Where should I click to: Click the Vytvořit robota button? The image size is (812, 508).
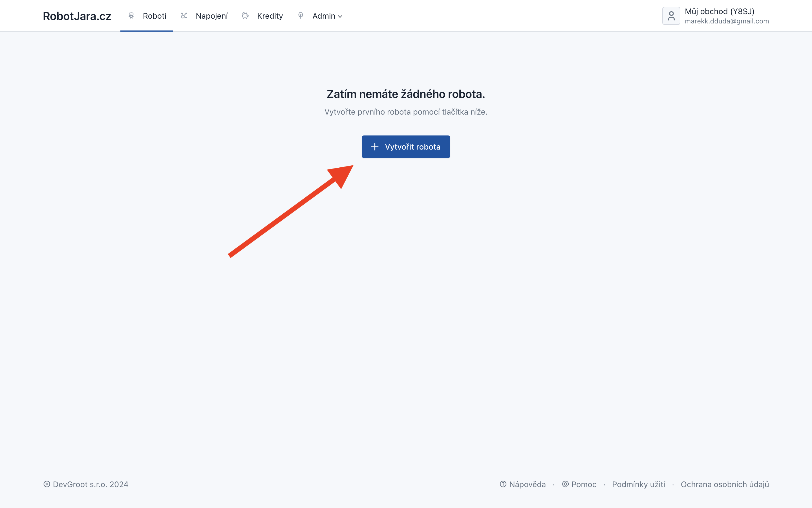pos(406,147)
